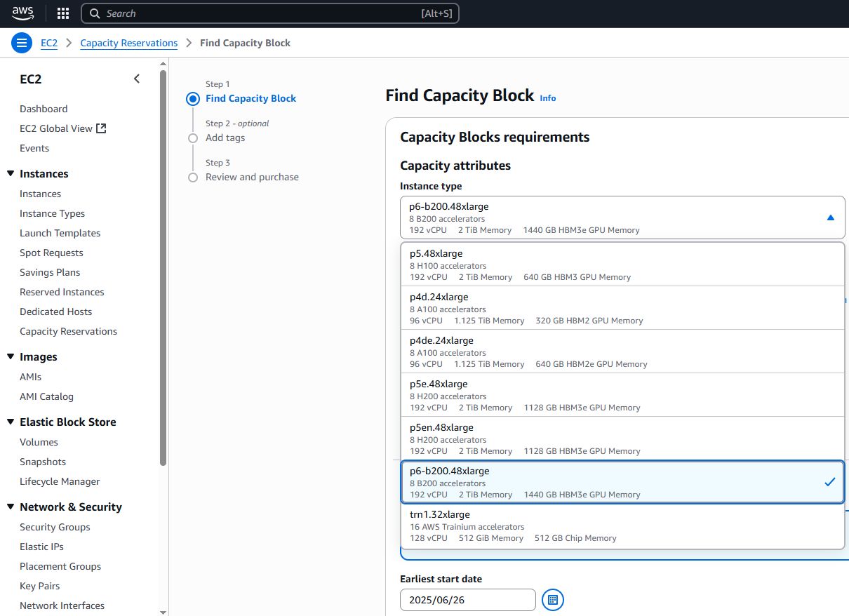849x616 pixels.
Task: Select the Step 3 Review and purchase indicator
Action: pos(193,178)
